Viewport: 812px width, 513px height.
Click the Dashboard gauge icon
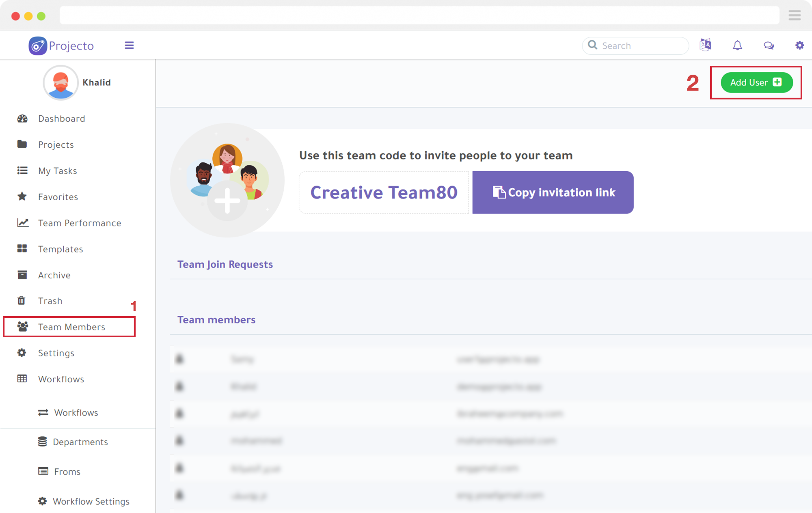22,119
